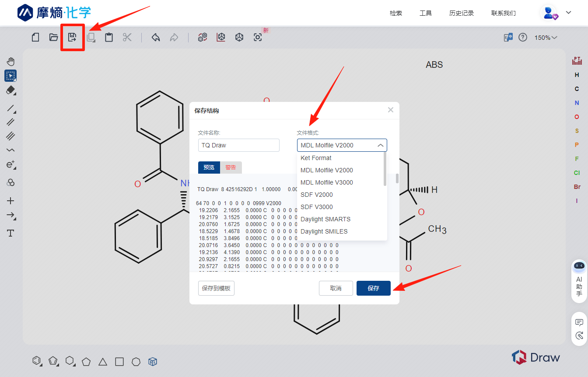Open the 150% zoom level dropdown

(x=546, y=37)
